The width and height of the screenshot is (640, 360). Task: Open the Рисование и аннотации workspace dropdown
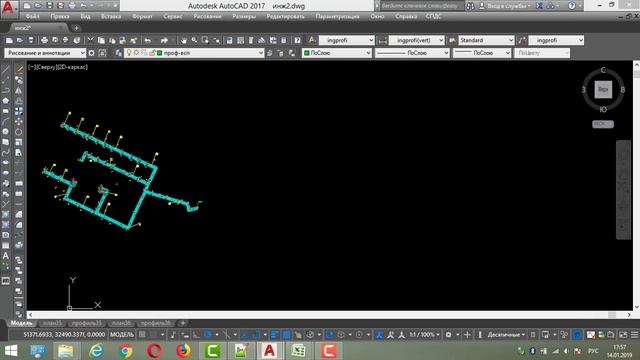(45, 53)
